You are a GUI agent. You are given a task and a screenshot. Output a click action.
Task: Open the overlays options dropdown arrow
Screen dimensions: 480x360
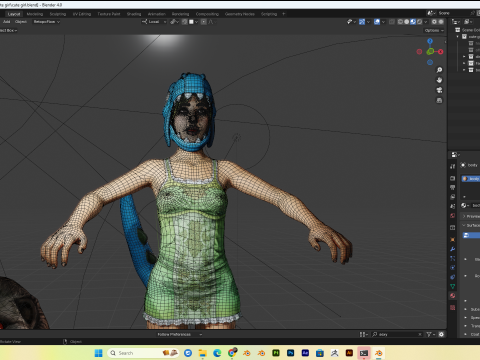pos(383,22)
